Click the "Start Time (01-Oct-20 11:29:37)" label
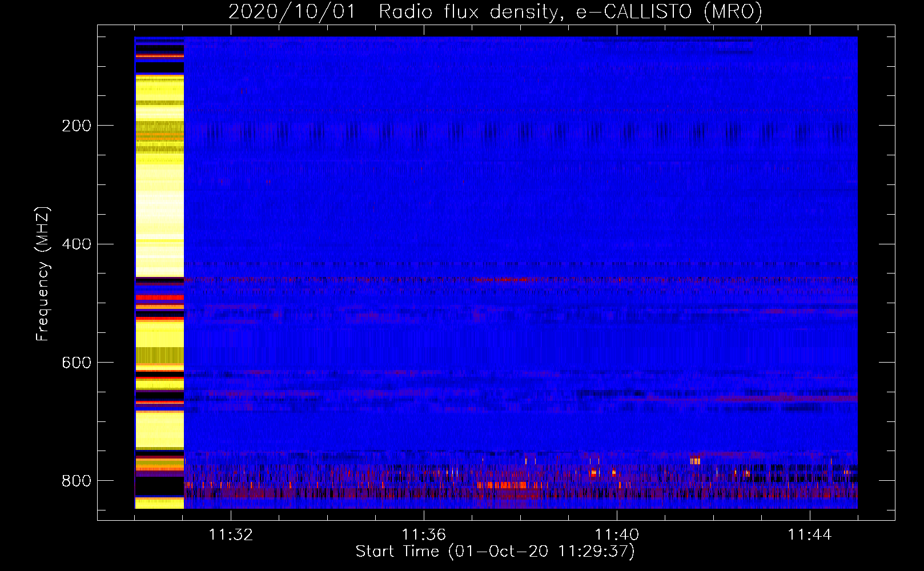This screenshot has width=924, height=571. (495, 552)
